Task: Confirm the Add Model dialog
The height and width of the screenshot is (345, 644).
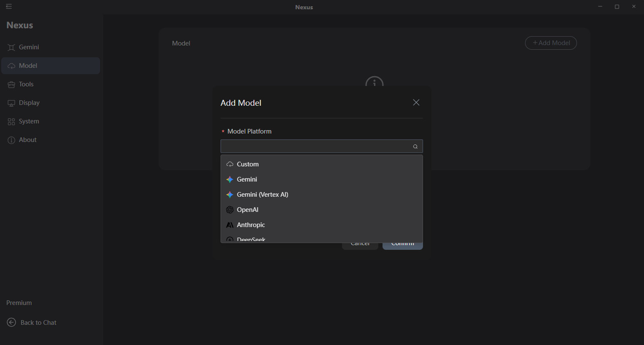Action: click(402, 243)
